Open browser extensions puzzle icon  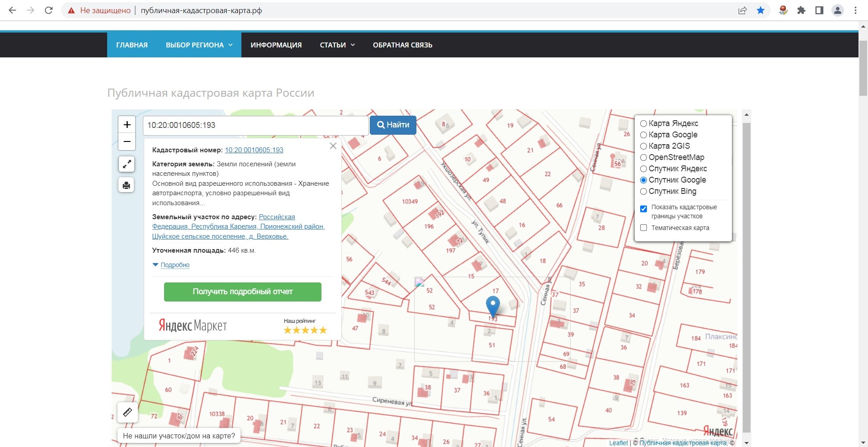pyautogui.click(x=801, y=10)
